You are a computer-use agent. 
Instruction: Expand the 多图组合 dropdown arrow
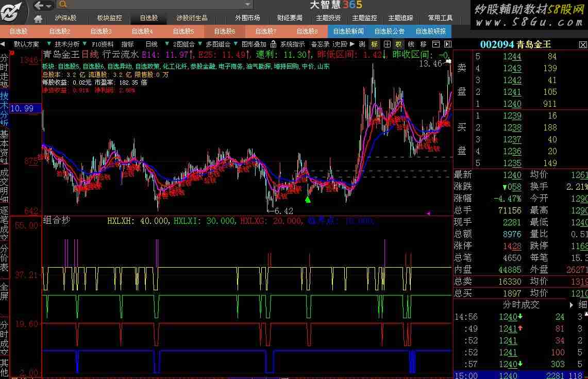[236, 44]
